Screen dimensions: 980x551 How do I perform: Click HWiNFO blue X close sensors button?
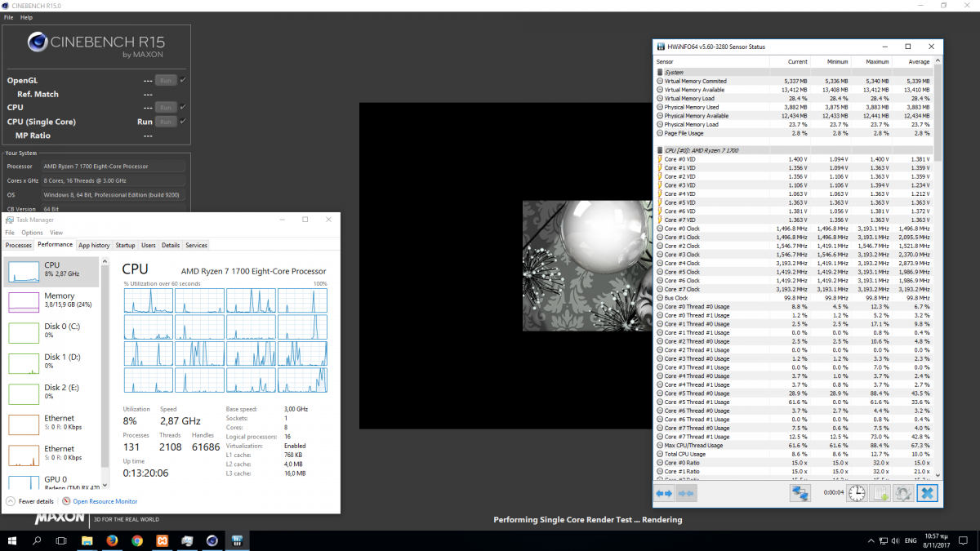927,493
